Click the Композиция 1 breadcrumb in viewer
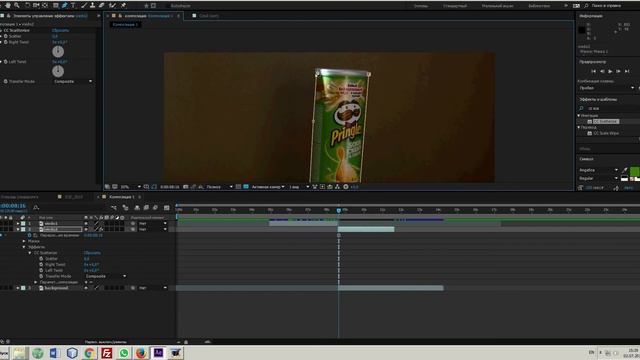Image resolution: width=640 pixels, height=360 pixels. (125, 24)
